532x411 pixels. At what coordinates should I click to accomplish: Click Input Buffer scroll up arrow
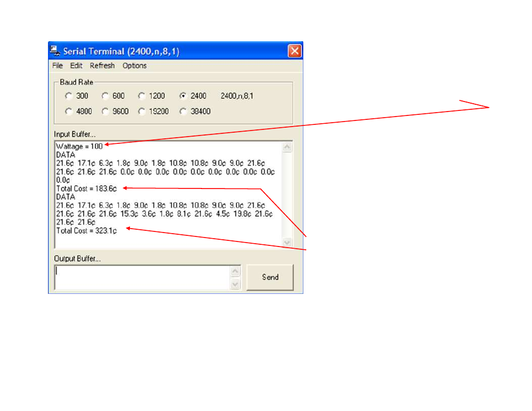(x=287, y=147)
